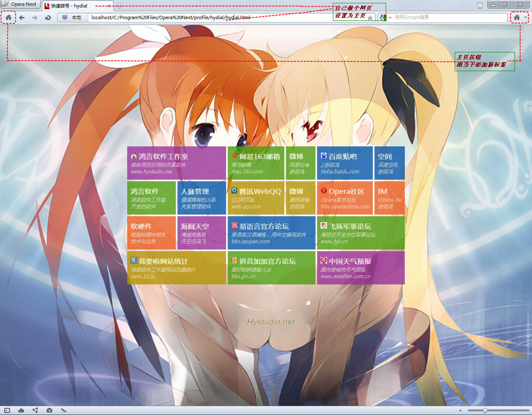Reload the current page
Image resolution: width=532 pixels, height=415 pixels.
[x=48, y=17]
